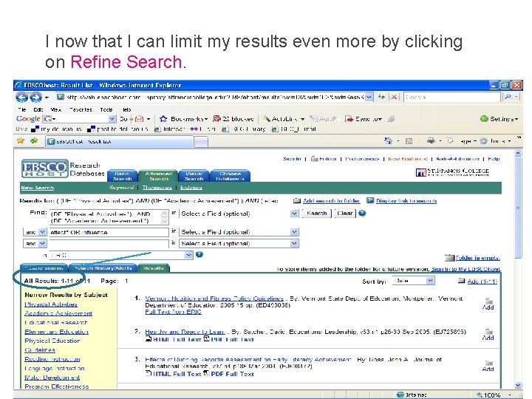Open the Vermont Nutrition and Fitness Policy Guidelines result
Image resolution: width=532 pixels, height=399 pixels.
point(214,299)
